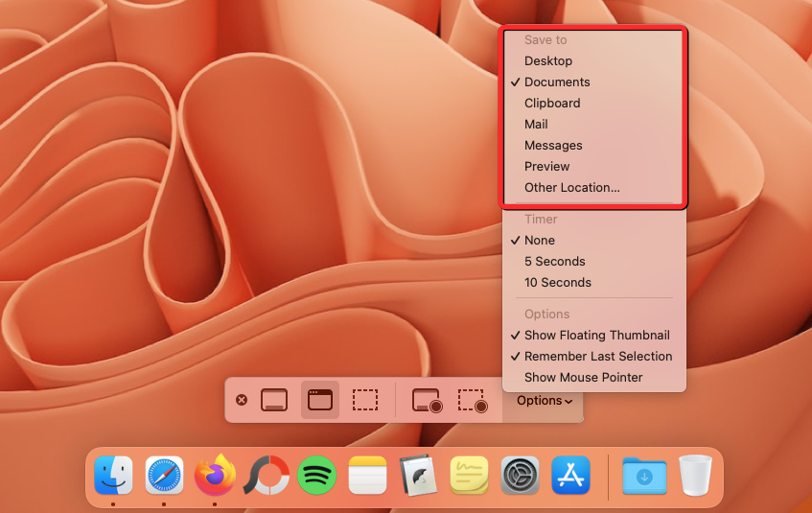Select Capture Entire Screen icon
The image size is (812, 513).
(x=274, y=400)
